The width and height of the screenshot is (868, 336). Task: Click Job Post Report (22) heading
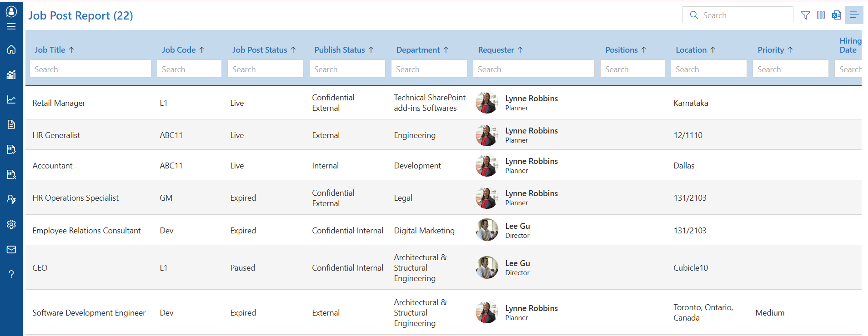coord(80,15)
